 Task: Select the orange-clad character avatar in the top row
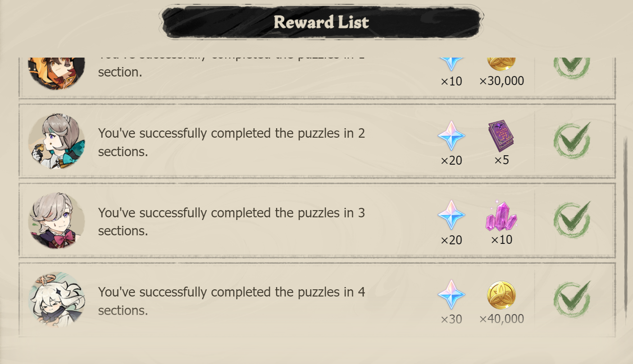click(56, 73)
